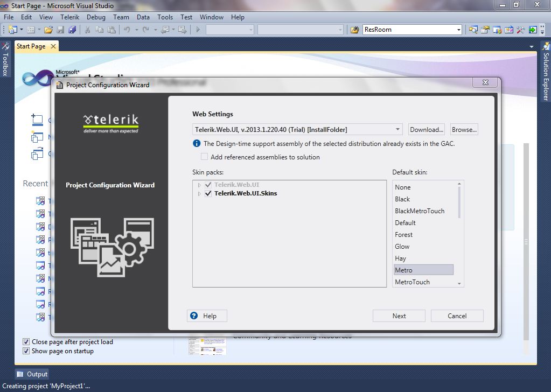Click the Save floppy disk icon
Viewport: 551px width, 392px height.
60,30
